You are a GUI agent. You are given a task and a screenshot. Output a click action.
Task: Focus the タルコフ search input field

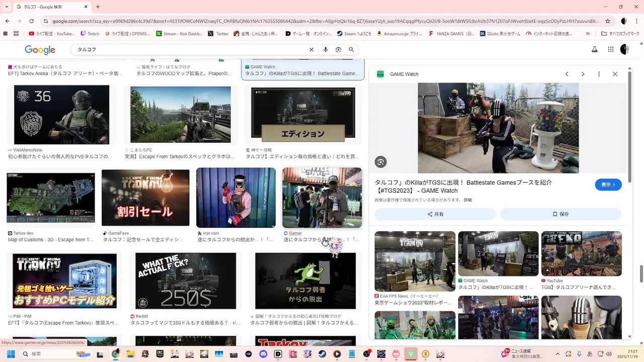pos(190,50)
